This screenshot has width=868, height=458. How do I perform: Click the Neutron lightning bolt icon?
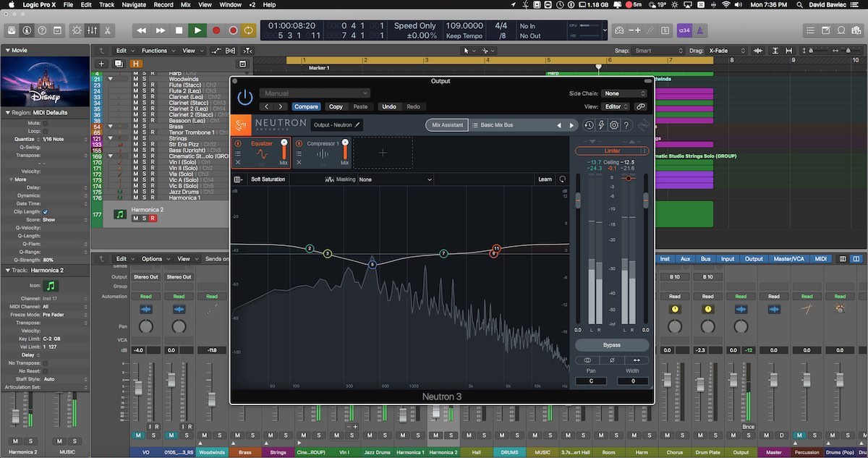tap(601, 125)
